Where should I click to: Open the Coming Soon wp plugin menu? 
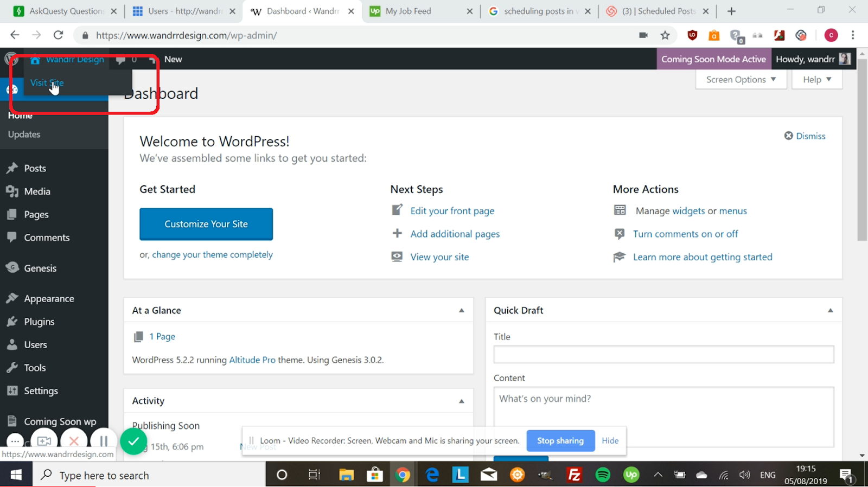coord(60,421)
